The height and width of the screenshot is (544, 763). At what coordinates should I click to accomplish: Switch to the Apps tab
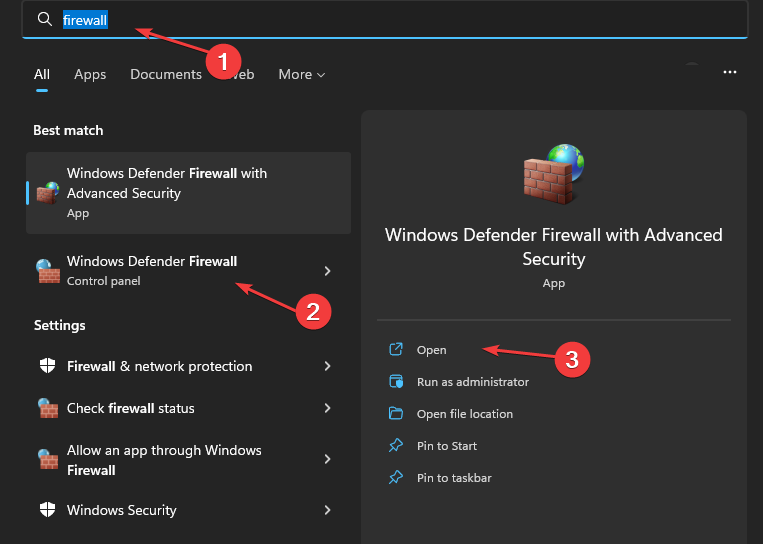tap(90, 74)
